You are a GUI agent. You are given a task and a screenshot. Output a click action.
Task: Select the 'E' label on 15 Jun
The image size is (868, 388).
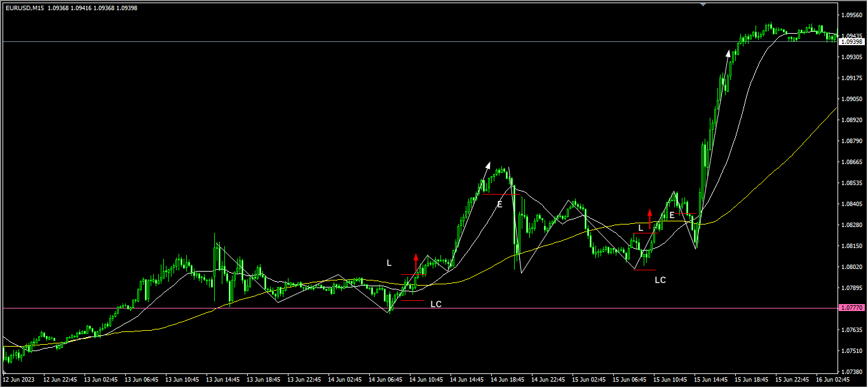tap(672, 215)
